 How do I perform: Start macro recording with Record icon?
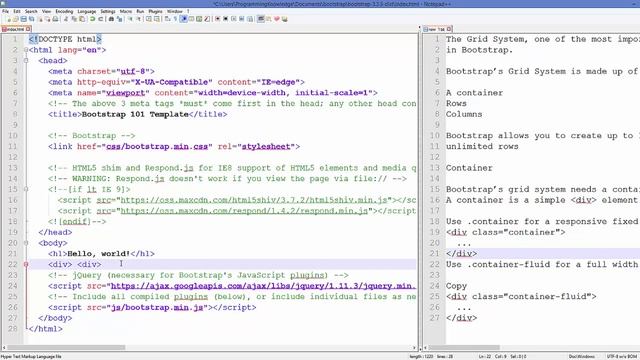(x=218, y=19)
